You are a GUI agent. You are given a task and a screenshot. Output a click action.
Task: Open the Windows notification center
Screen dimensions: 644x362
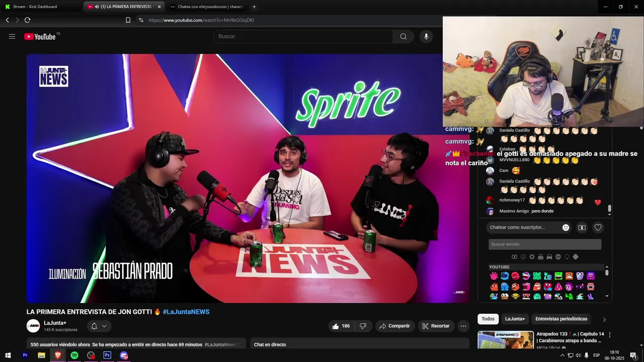pos(633,355)
